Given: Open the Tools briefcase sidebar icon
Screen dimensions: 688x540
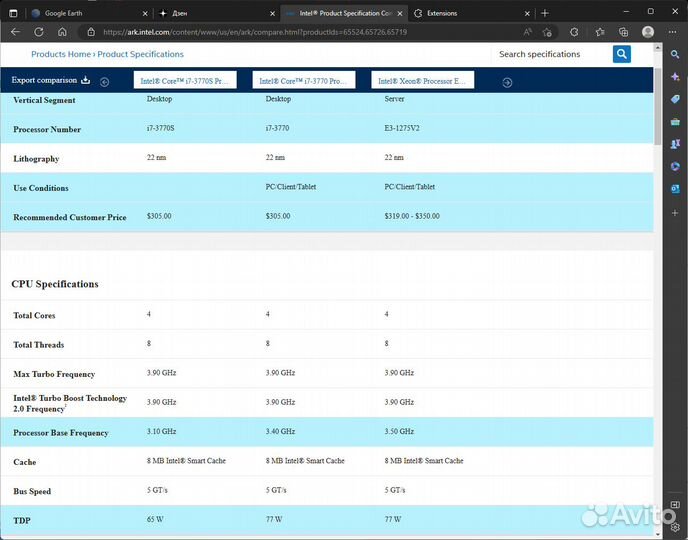Looking at the screenshot, I should pyautogui.click(x=675, y=120).
